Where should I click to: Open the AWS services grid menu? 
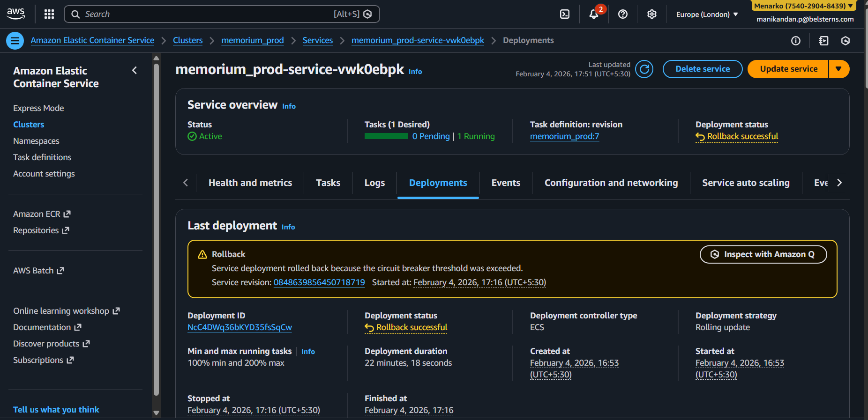point(49,14)
